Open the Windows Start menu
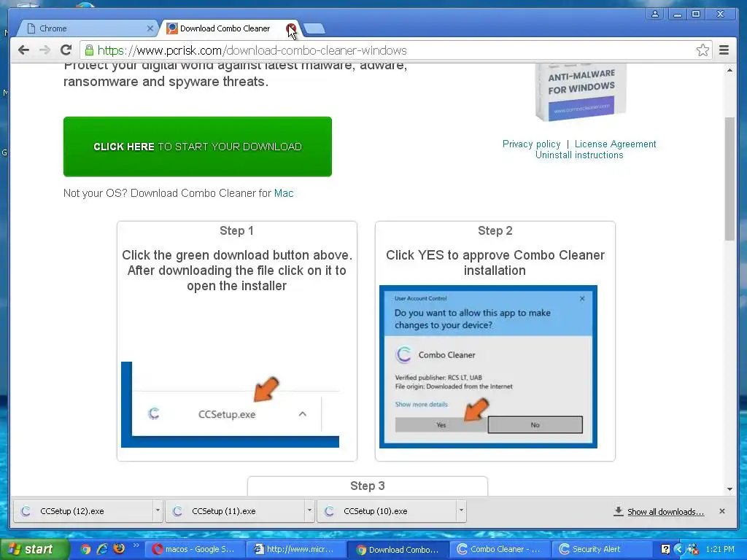The image size is (747, 560). pyautogui.click(x=34, y=549)
